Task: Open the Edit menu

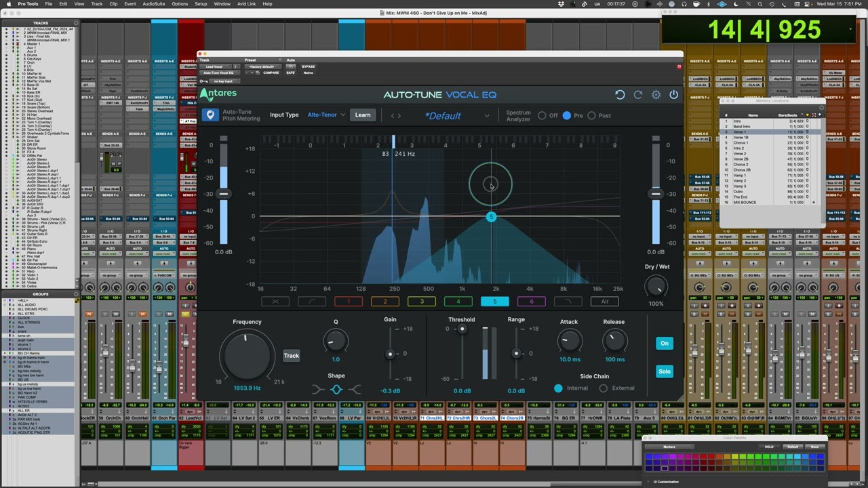Action: (x=63, y=4)
